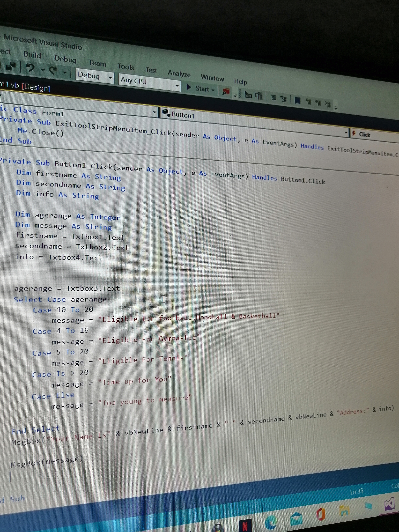Click the 'Eligible For Gymnastic' string
The height and width of the screenshot is (532, 399).
tap(149, 339)
